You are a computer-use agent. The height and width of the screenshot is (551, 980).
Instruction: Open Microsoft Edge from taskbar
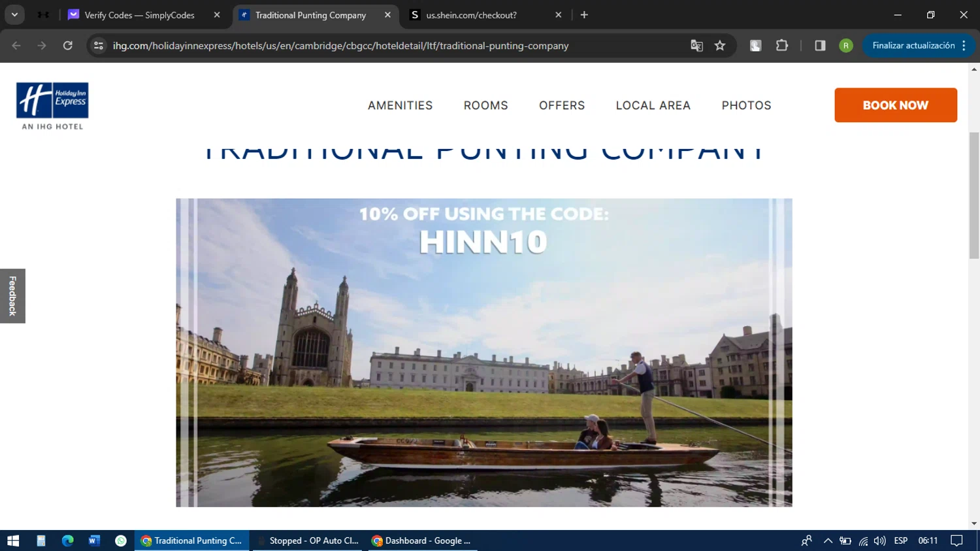67,541
